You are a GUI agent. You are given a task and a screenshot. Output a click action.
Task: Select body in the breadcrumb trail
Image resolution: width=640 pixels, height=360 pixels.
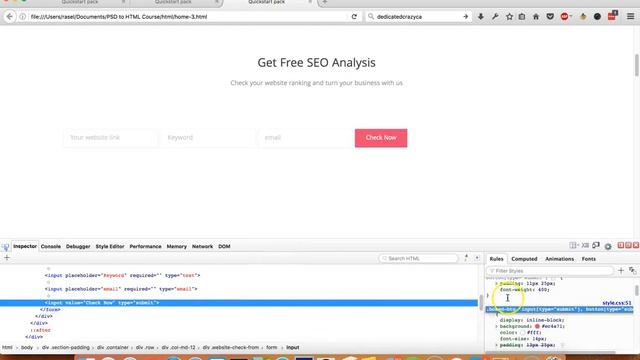click(x=27, y=347)
